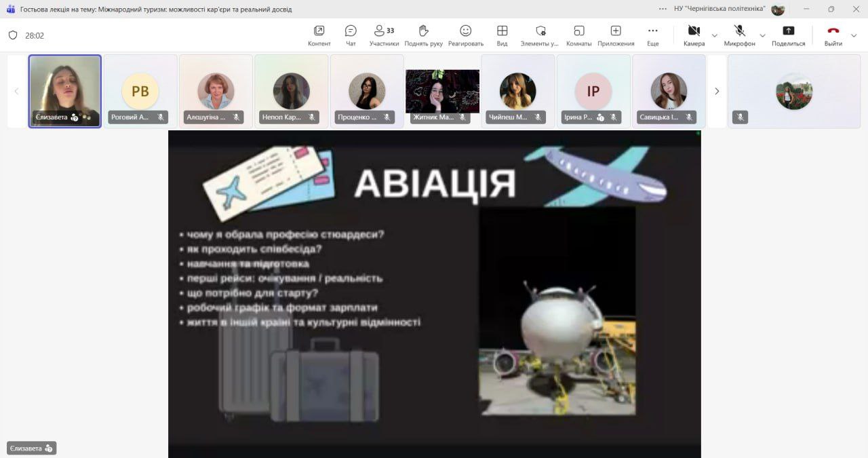The image size is (868, 458).
Task: Open Приложения (Apps) panel
Action: pyautogui.click(x=616, y=35)
